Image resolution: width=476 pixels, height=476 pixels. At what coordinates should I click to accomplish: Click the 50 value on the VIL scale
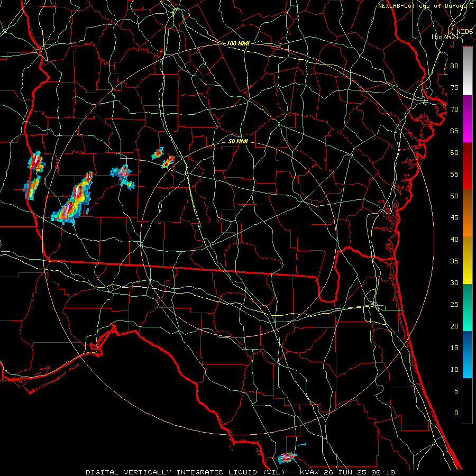454,196
